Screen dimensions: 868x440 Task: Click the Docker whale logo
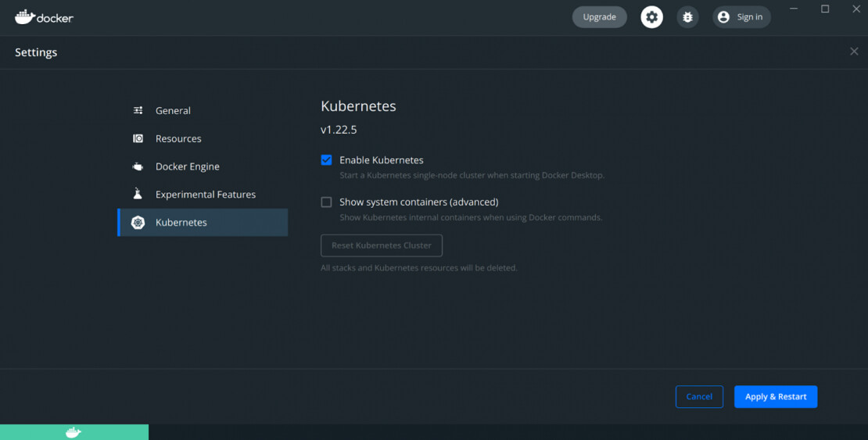click(25, 16)
